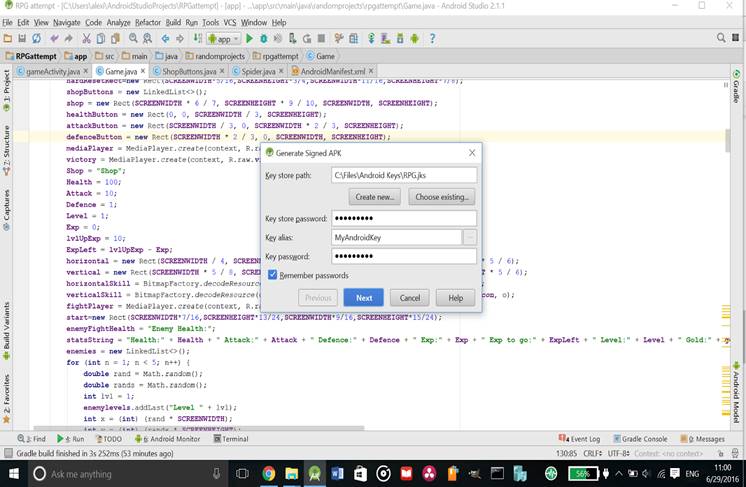
Task: Click the Save All toolbar icon
Action: (22, 39)
